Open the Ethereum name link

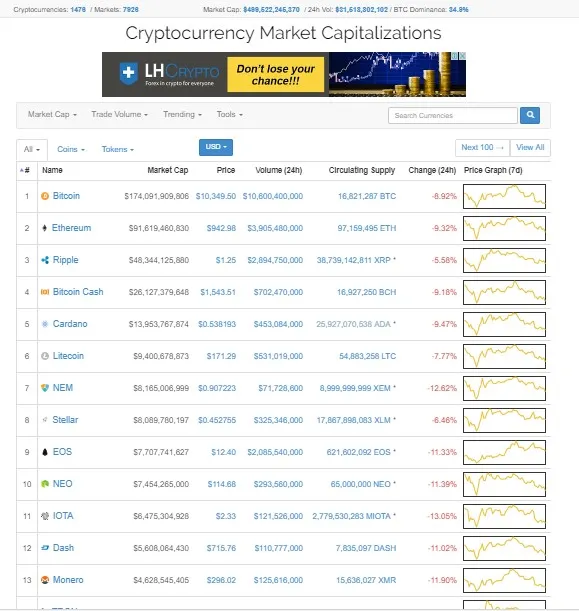(x=71, y=228)
